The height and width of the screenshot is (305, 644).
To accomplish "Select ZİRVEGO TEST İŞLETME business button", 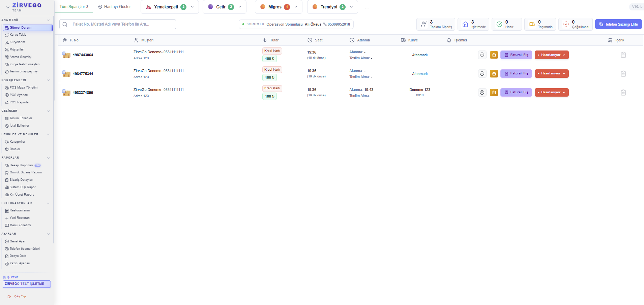I will [27, 284].
